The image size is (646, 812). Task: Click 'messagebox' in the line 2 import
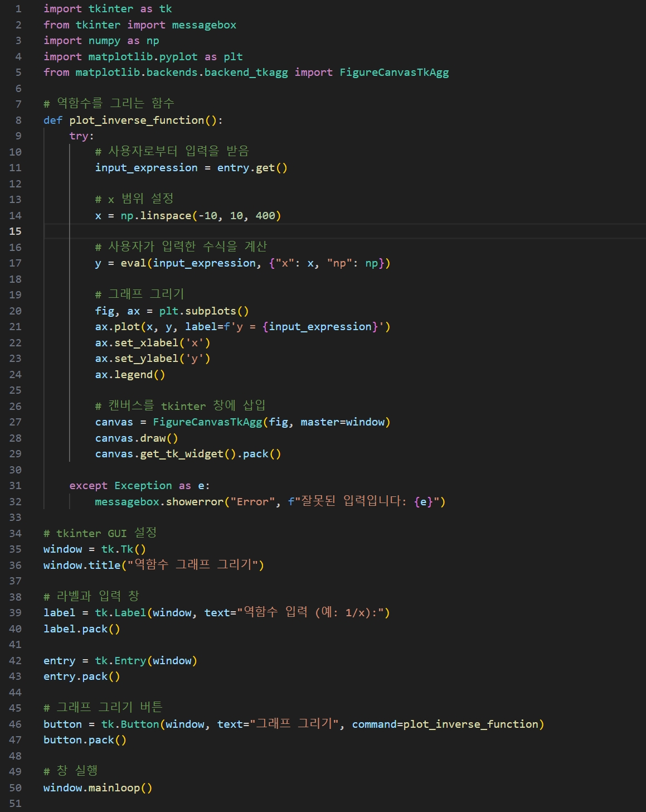(204, 25)
